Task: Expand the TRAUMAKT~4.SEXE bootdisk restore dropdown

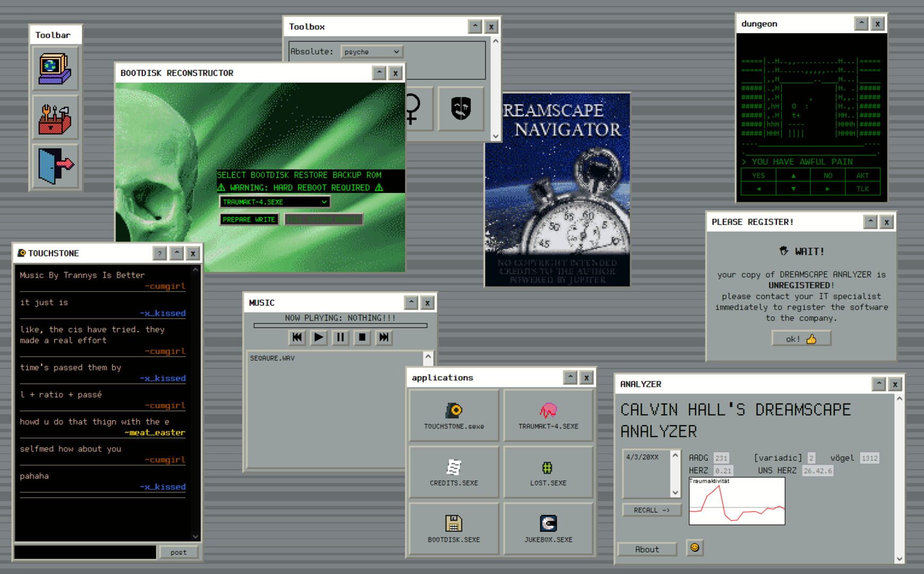Action: click(274, 202)
